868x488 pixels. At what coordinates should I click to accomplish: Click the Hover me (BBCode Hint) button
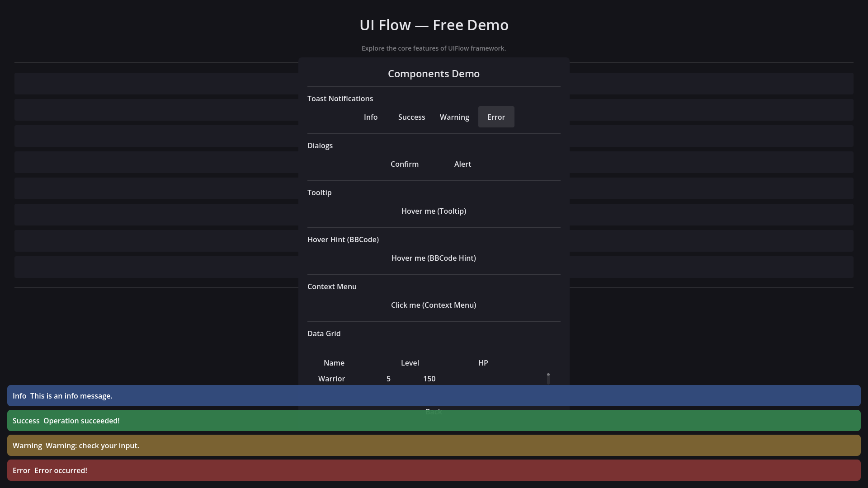(x=434, y=258)
